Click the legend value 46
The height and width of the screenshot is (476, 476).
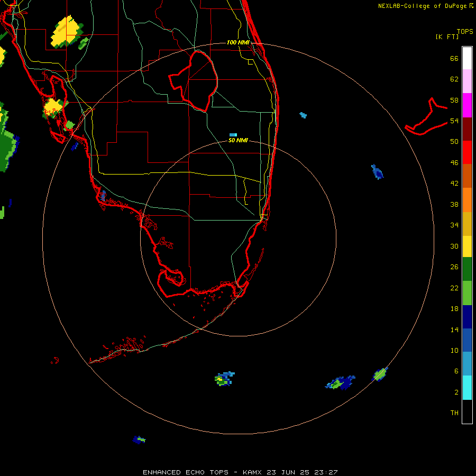pos(454,162)
